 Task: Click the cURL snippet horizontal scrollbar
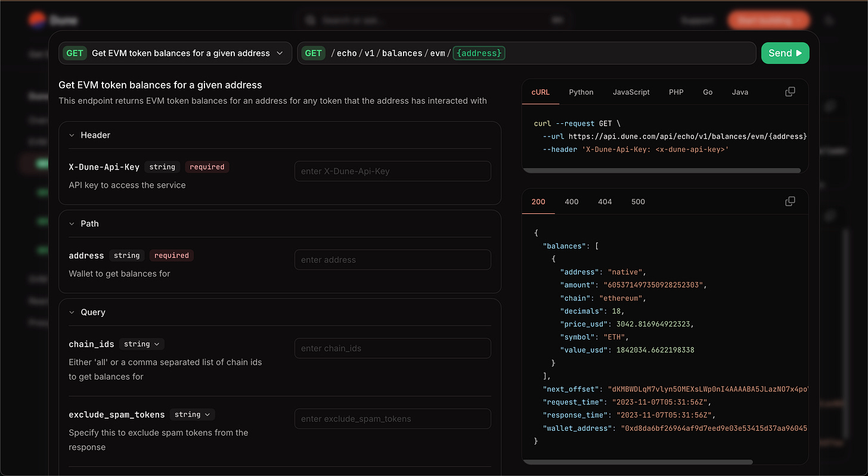[661, 170]
